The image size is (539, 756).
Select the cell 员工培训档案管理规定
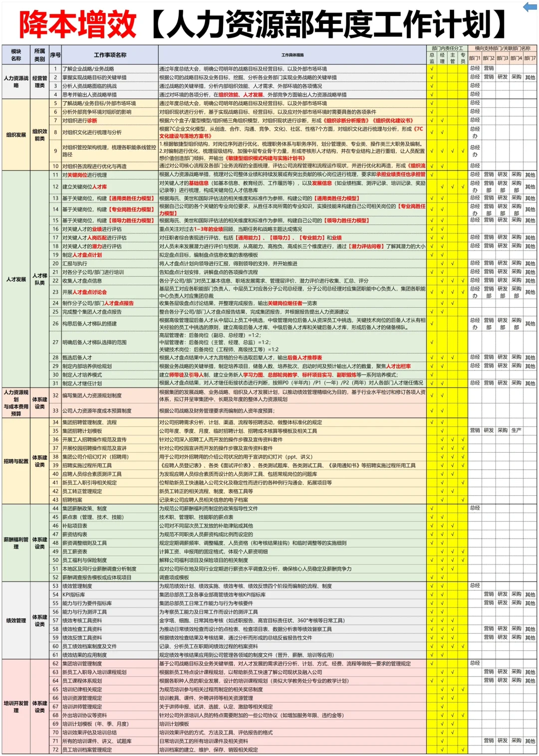(110, 750)
